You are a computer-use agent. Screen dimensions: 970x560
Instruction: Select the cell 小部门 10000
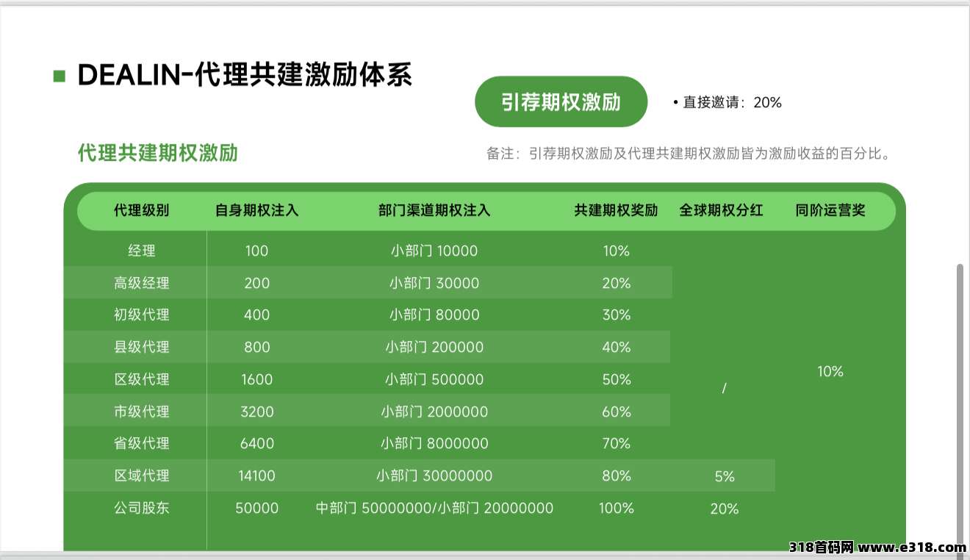tap(434, 251)
